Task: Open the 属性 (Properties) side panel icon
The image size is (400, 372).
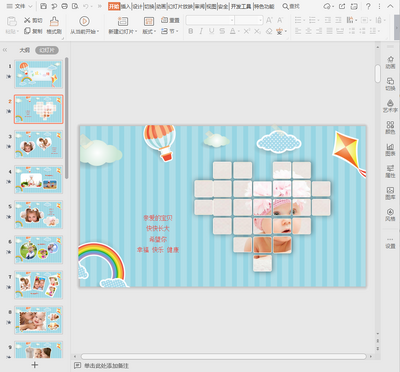Action: pyautogui.click(x=390, y=171)
